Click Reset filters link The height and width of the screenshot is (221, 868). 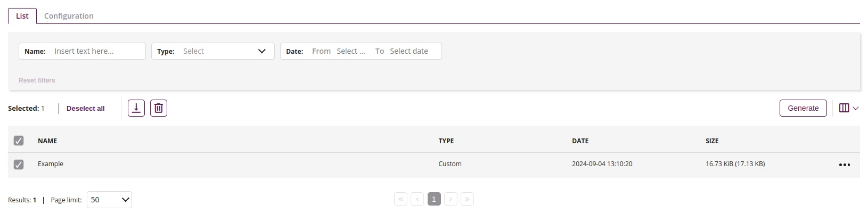click(x=37, y=80)
